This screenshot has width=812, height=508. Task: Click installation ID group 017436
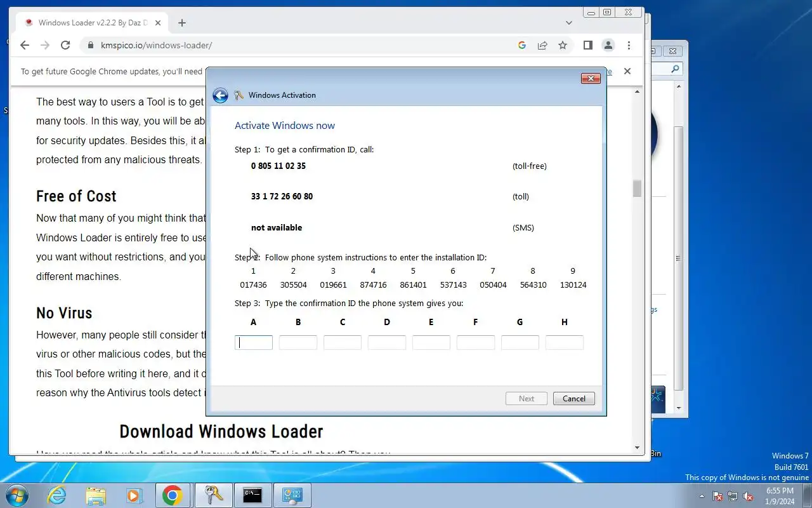[253, 285]
